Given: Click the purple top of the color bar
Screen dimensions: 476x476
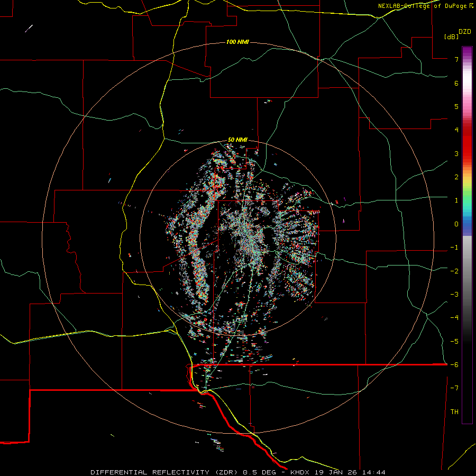Looking at the screenshot, I should click(467, 52).
